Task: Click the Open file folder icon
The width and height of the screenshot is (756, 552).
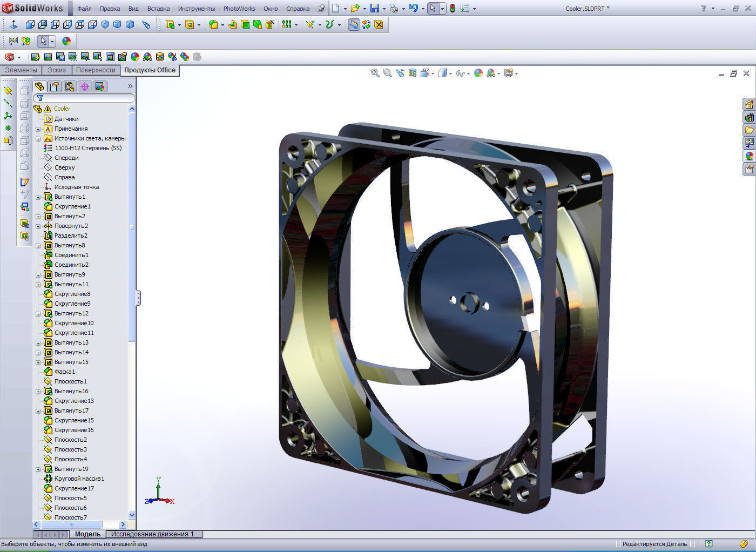Action: click(355, 8)
